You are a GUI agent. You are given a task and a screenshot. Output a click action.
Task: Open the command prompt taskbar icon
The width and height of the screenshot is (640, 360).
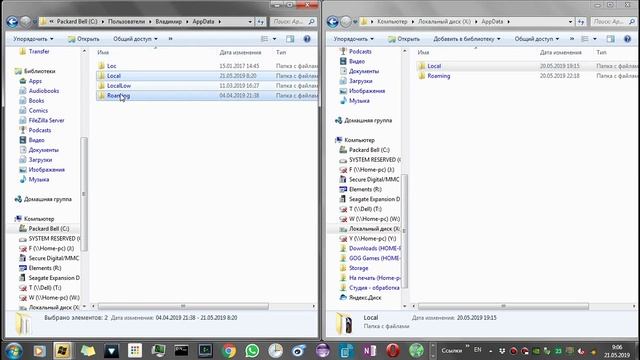point(181,351)
